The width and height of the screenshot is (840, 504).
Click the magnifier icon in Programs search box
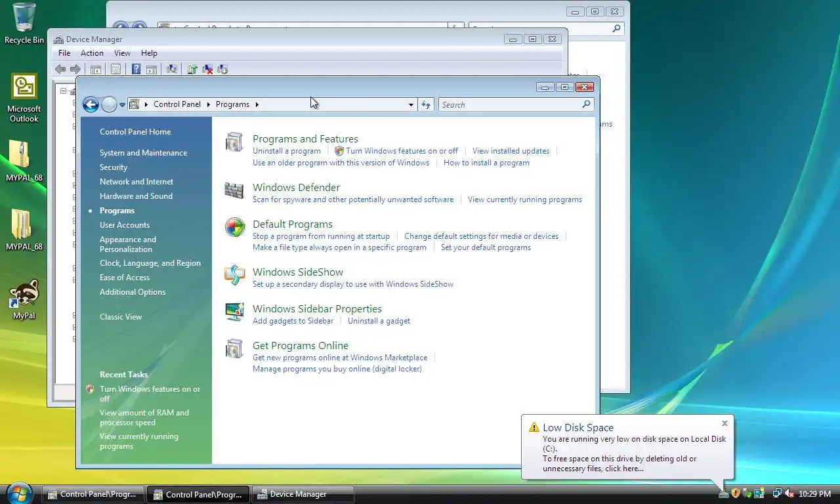click(x=587, y=104)
